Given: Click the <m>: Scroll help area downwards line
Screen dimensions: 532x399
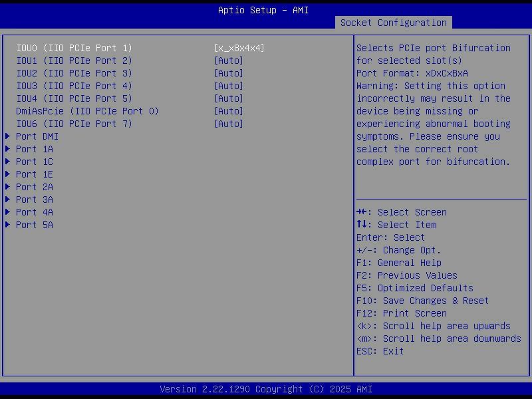Looking at the screenshot, I should tap(439, 338).
